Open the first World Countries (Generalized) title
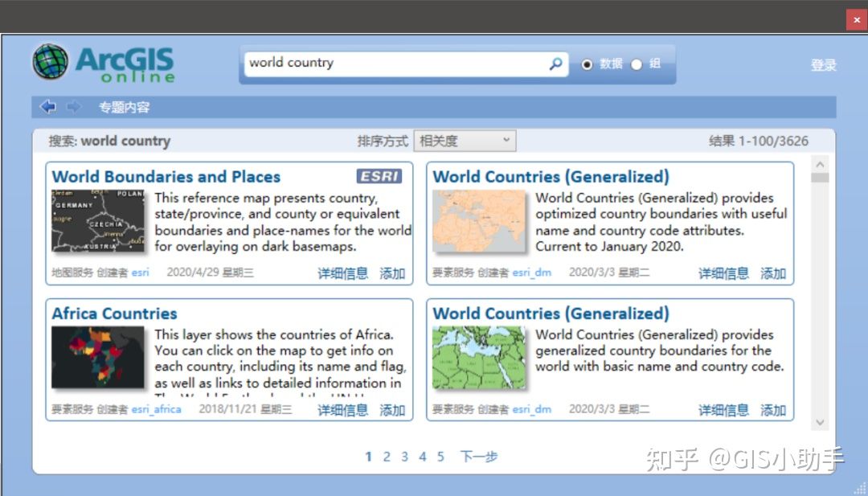This screenshot has width=868, height=496. tap(551, 177)
